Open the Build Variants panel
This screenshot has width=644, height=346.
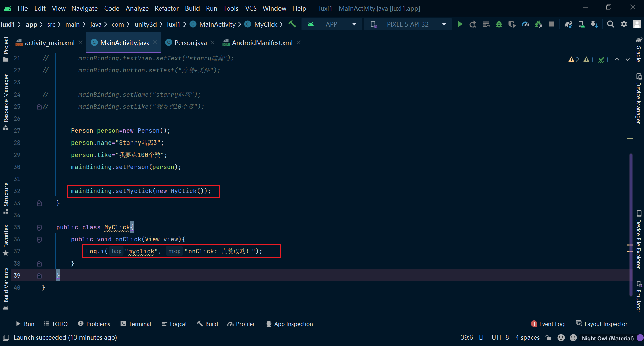(x=6, y=289)
